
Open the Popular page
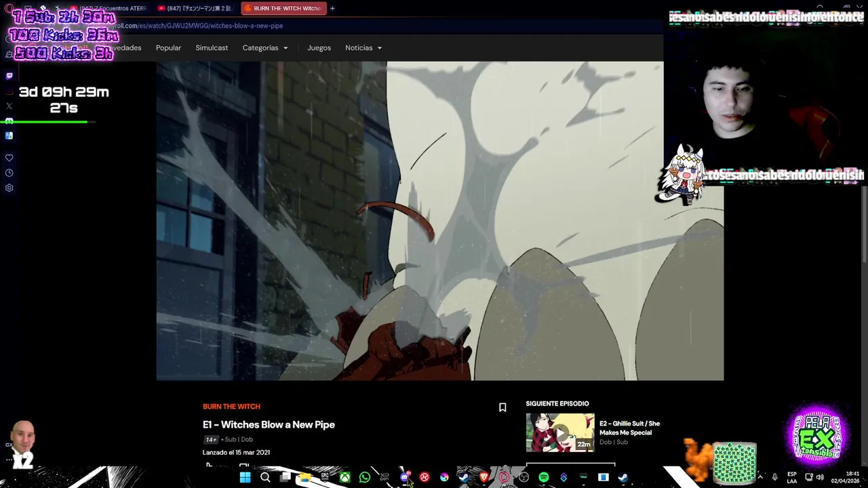(168, 48)
